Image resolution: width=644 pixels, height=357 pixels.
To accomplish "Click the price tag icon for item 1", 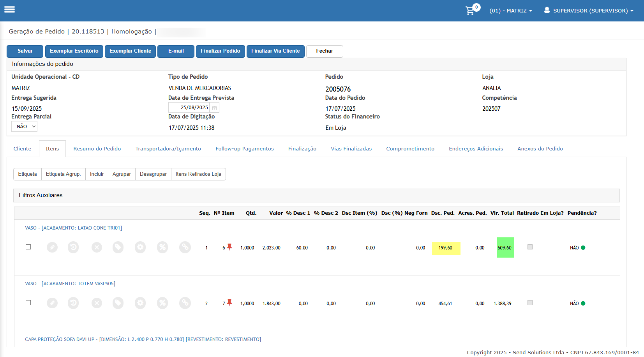I will [x=118, y=247].
